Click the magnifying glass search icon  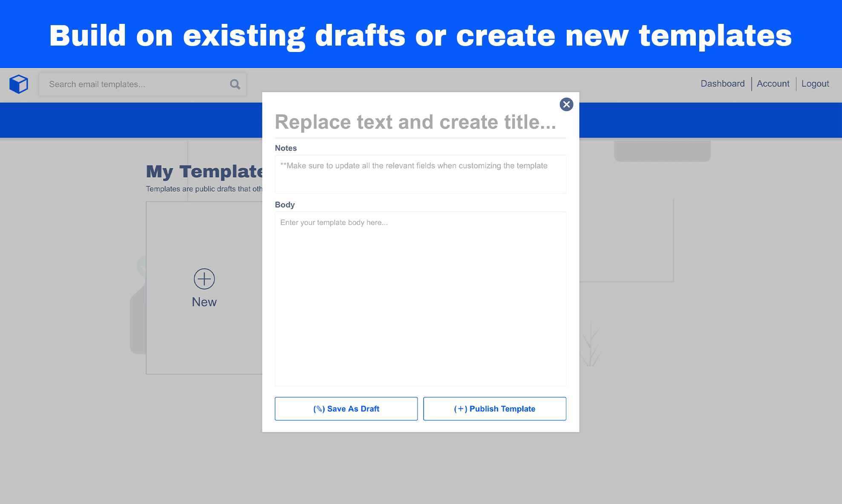235,84
